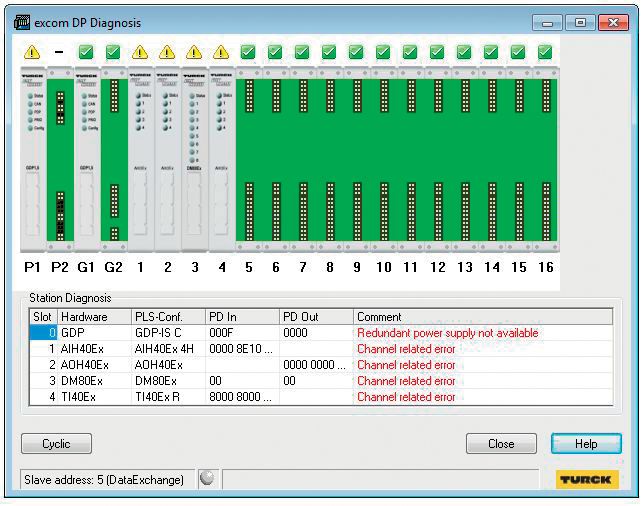642x506 pixels.
Task: Click the warning icon above slot 4
Action: click(x=221, y=52)
